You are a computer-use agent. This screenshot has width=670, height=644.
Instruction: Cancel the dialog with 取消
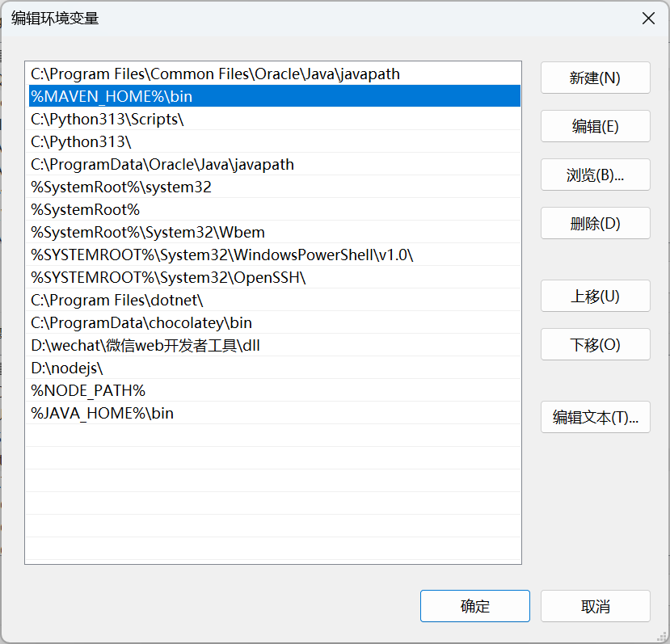point(595,606)
